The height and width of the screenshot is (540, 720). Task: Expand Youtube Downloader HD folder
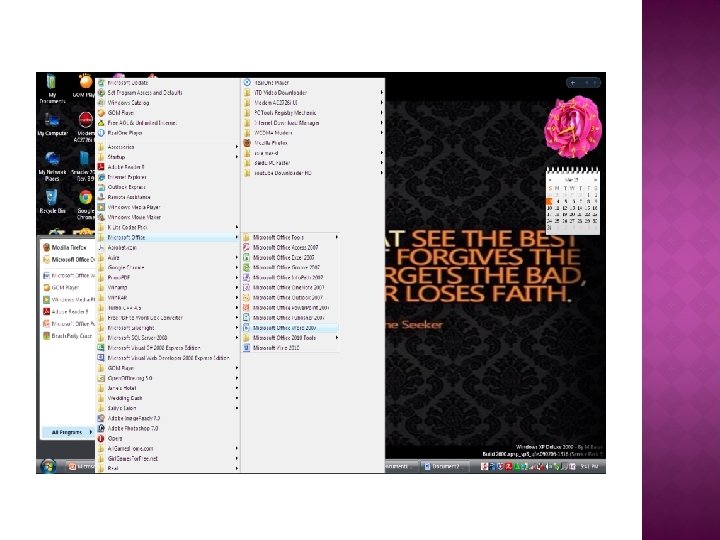point(313,173)
